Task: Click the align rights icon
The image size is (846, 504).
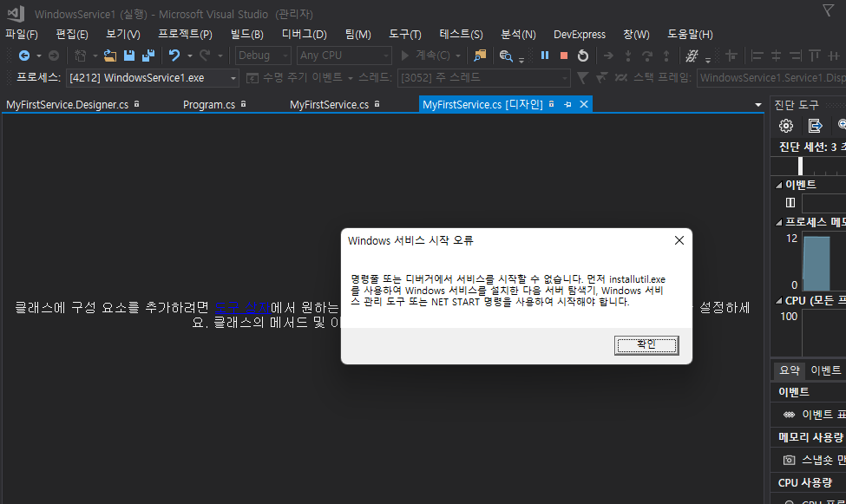Action: [796, 56]
